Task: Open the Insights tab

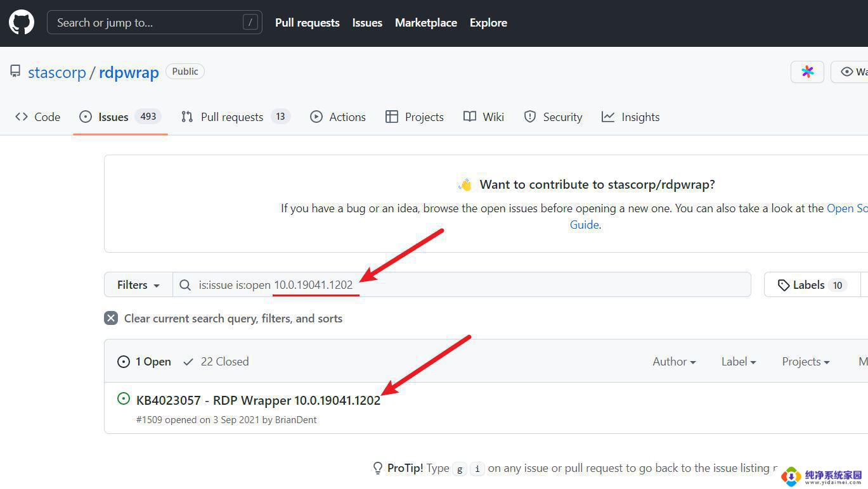Action: (x=631, y=117)
